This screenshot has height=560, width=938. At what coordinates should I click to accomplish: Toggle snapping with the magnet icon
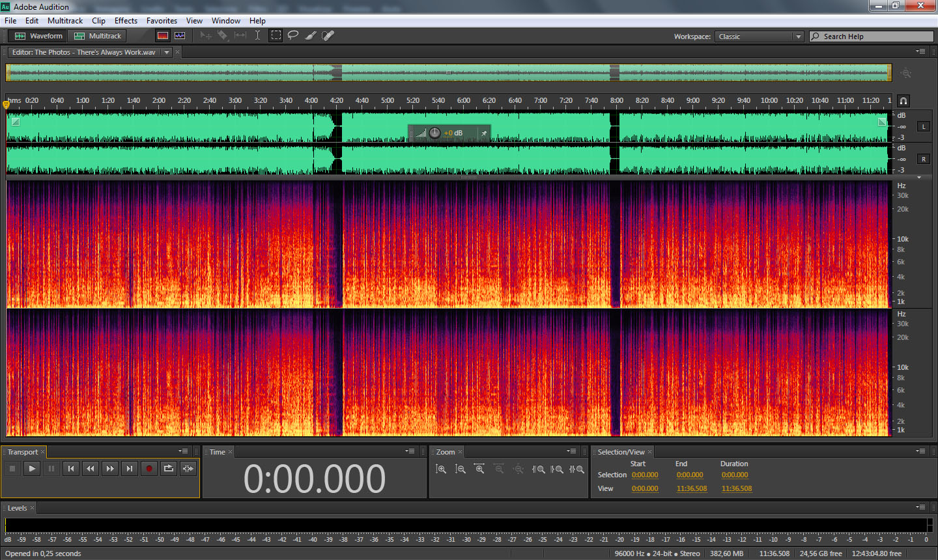point(903,101)
